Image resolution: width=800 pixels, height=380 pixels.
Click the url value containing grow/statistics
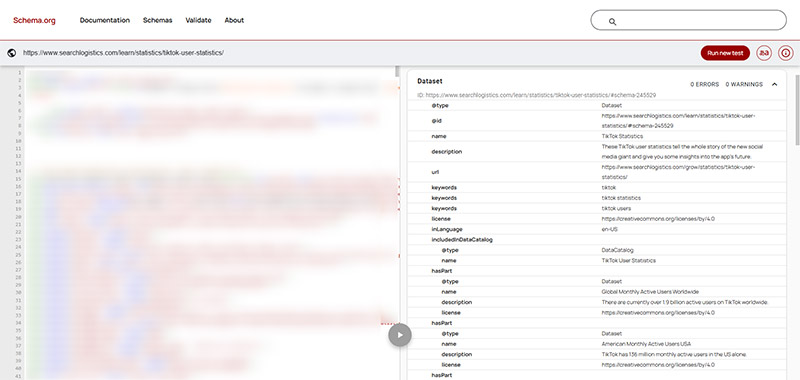pyautogui.click(x=678, y=172)
